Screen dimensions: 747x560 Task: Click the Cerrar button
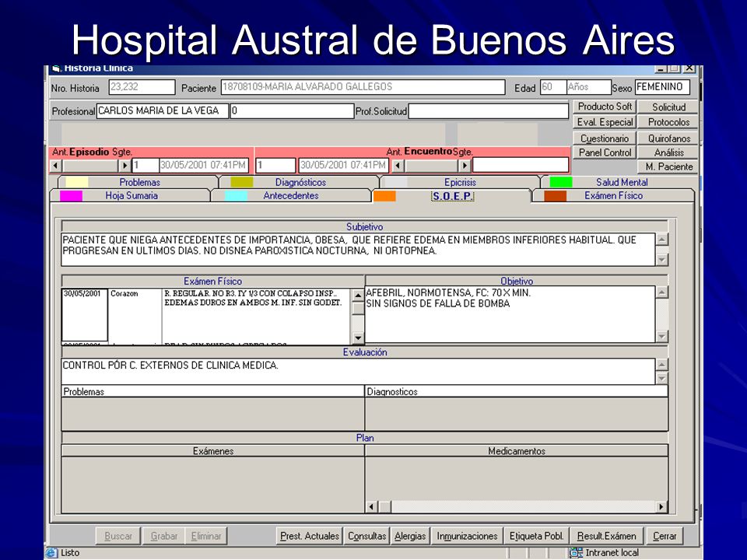(665, 536)
